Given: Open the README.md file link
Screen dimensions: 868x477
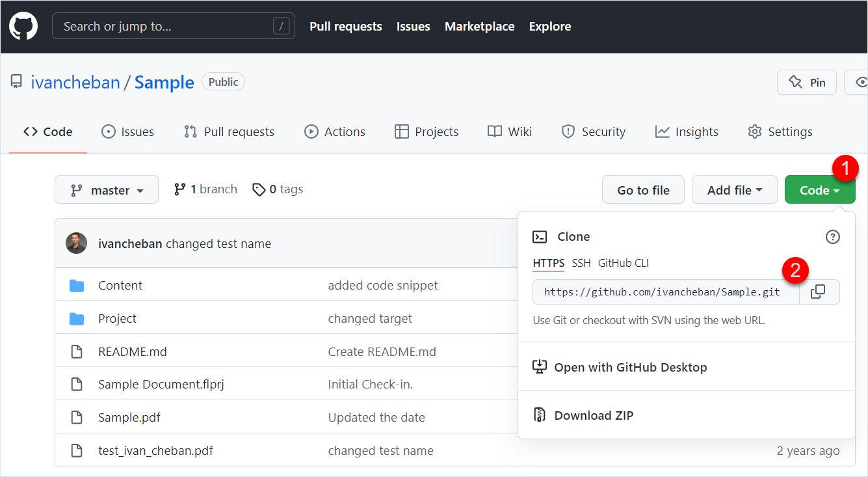Looking at the screenshot, I should coord(133,351).
